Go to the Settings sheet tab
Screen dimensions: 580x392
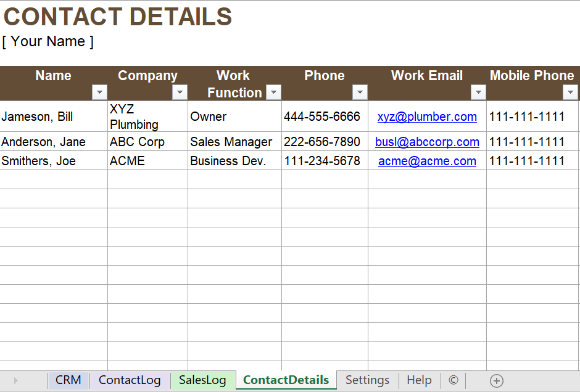tap(367, 380)
